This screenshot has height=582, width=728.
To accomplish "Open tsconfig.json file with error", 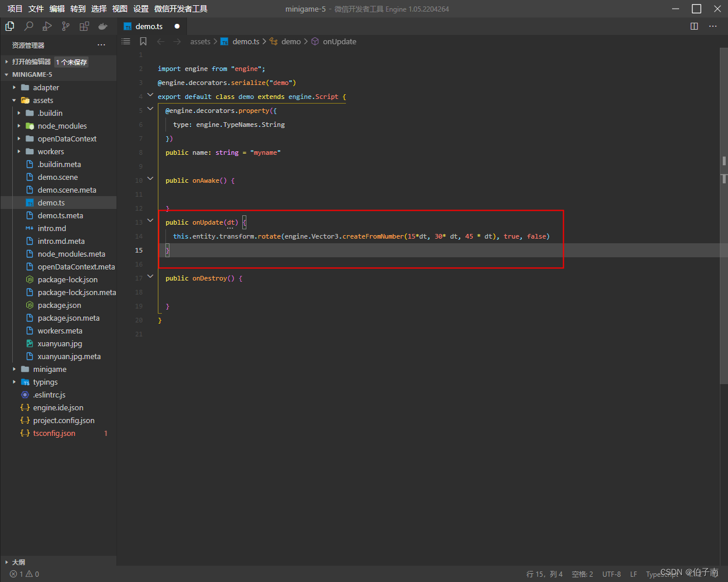I will tap(58, 433).
